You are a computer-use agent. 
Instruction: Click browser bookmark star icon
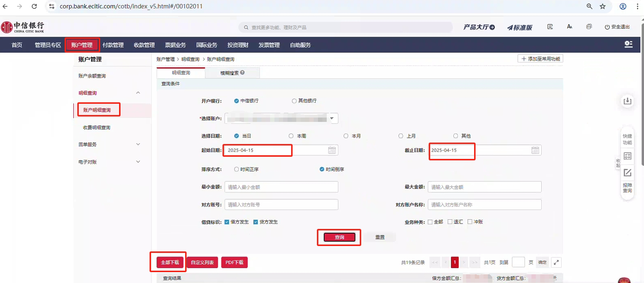click(x=603, y=6)
